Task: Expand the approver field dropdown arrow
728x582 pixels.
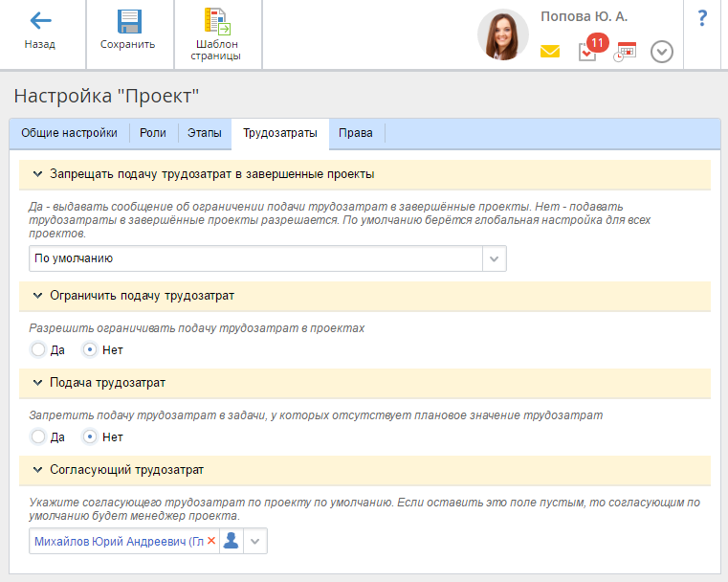Action: pos(254,541)
